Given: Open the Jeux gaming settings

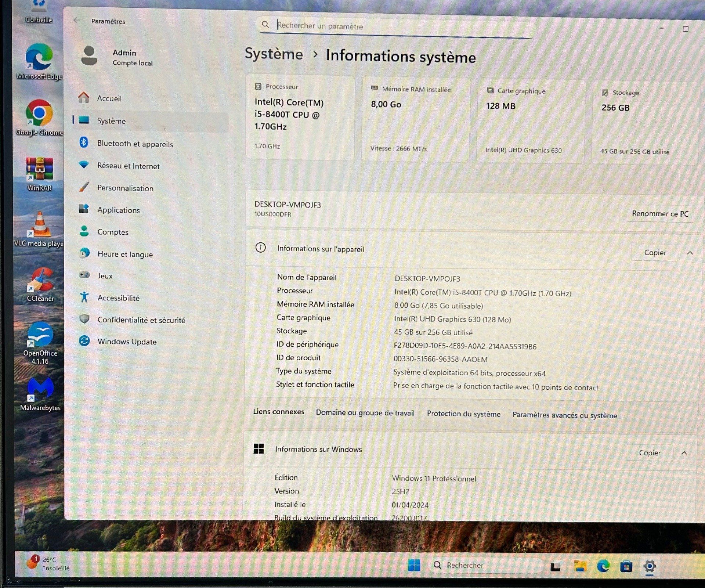Looking at the screenshot, I should (105, 276).
